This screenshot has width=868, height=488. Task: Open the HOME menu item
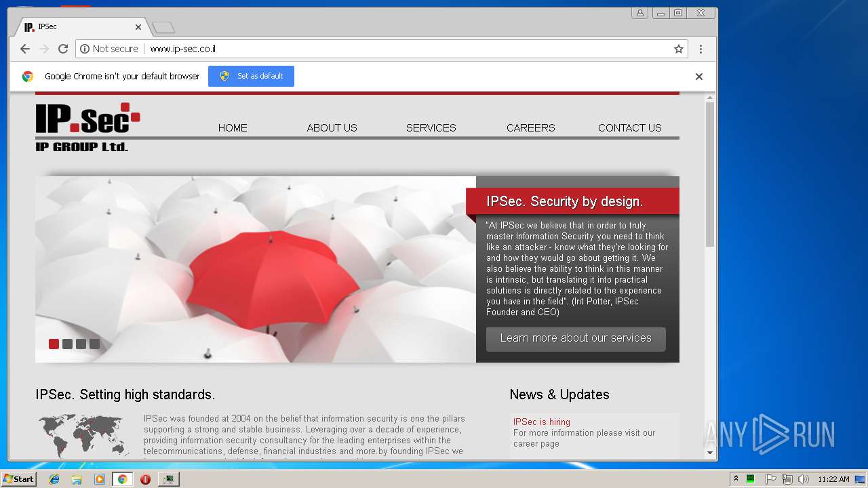pyautogui.click(x=233, y=127)
